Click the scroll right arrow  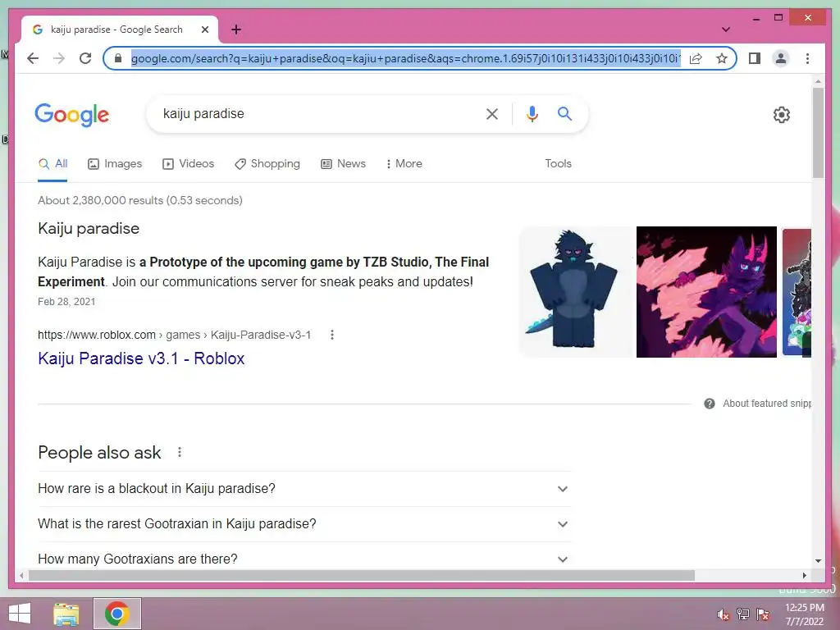click(804, 575)
